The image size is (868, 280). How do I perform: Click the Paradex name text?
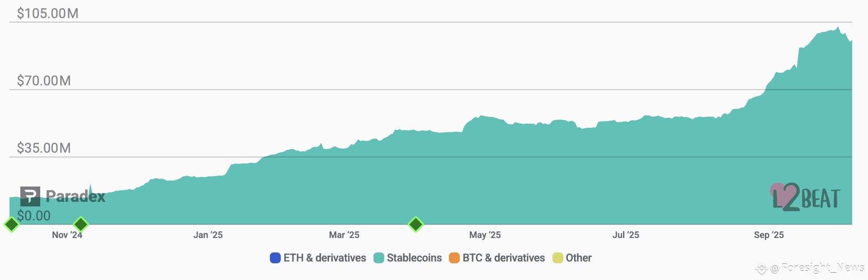pyautogui.click(x=75, y=196)
